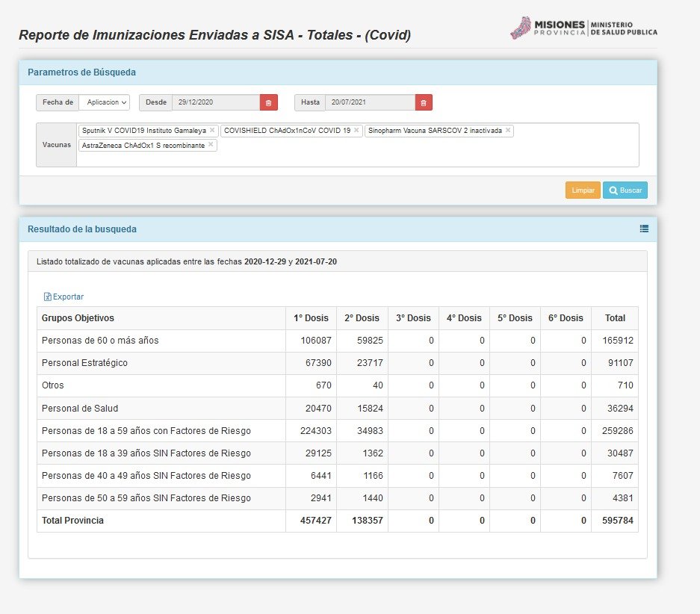Clear the Desde date with trash icon
This screenshot has width=700, height=614.
269,102
